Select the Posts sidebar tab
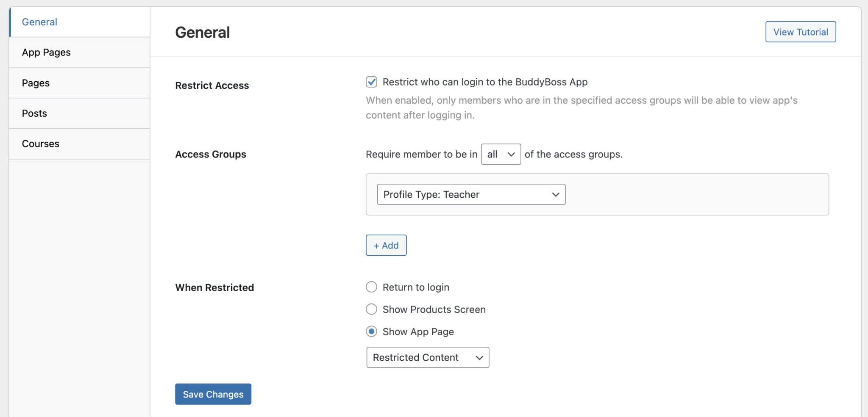The image size is (868, 417). [34, 113]
